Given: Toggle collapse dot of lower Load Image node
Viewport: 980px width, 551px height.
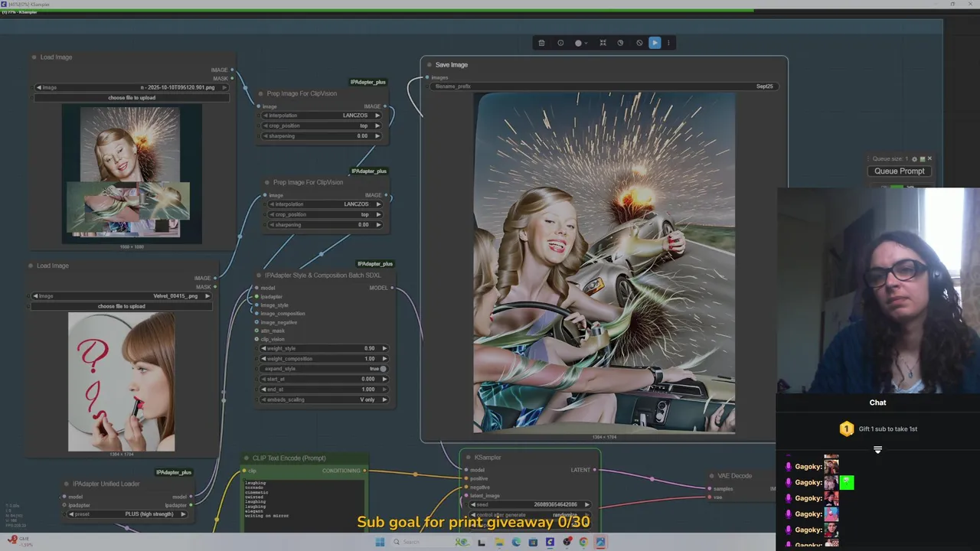Looking at the screenshot, I should click(x=31, y=266).
